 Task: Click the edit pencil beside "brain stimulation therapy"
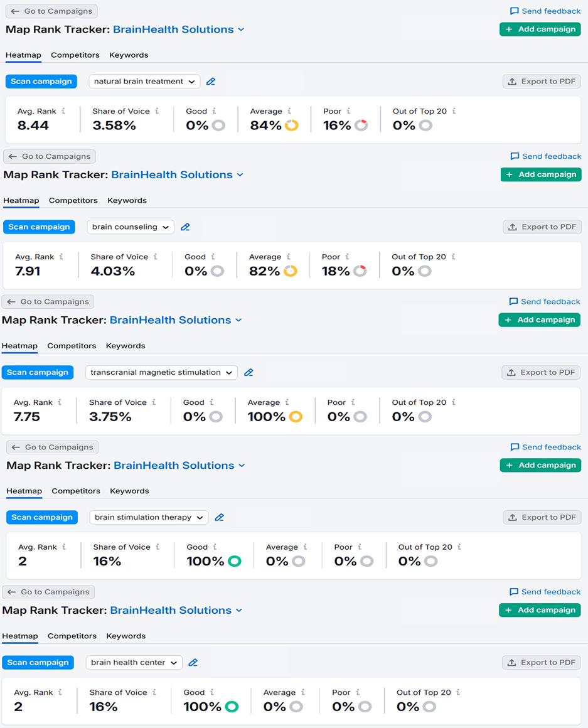click(219, 518)
